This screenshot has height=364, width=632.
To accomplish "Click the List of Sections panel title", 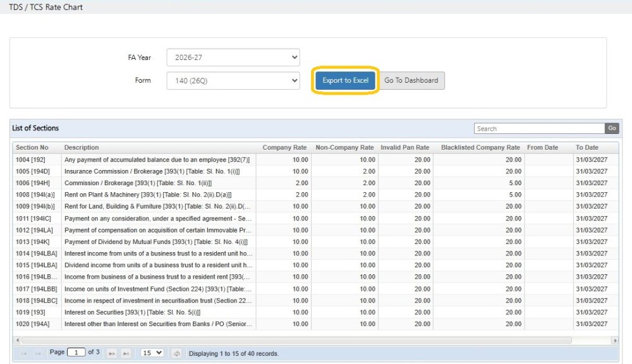I will pyautogui.click(x=35, y=128).
